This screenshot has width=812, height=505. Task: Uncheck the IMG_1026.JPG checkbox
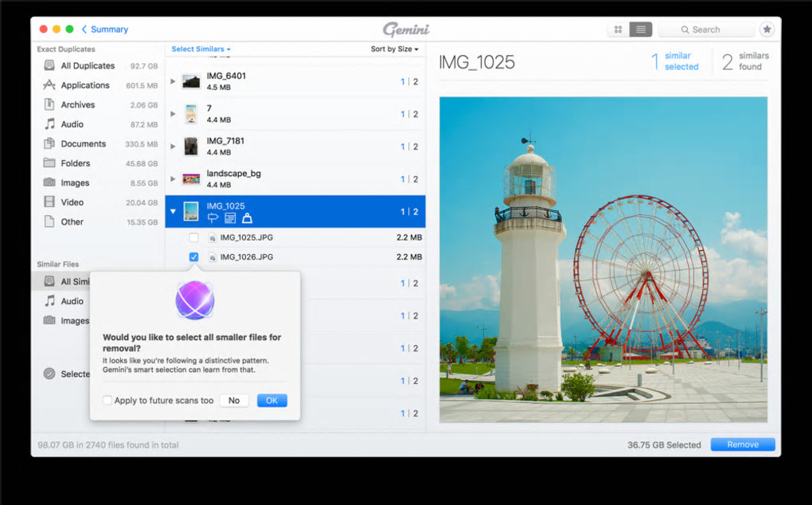click(193, 257)
